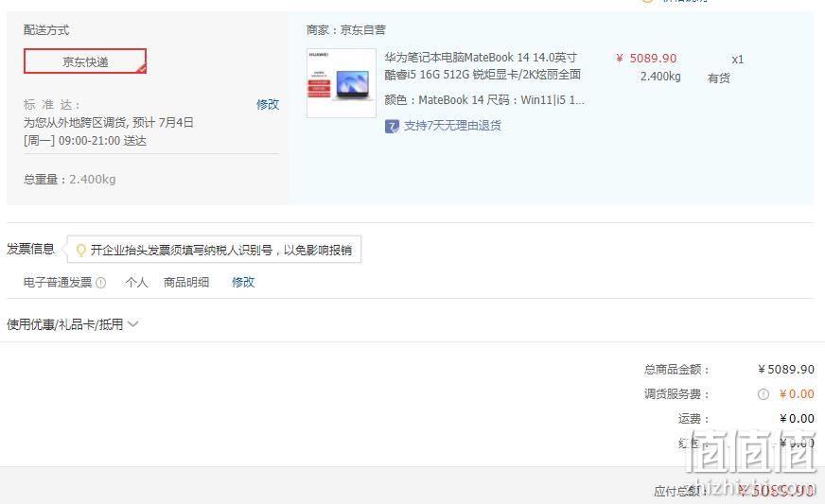The width and height of the screenshot is (825, 504).
Task: Click the 7-day return badge icon
Action: 392,127
